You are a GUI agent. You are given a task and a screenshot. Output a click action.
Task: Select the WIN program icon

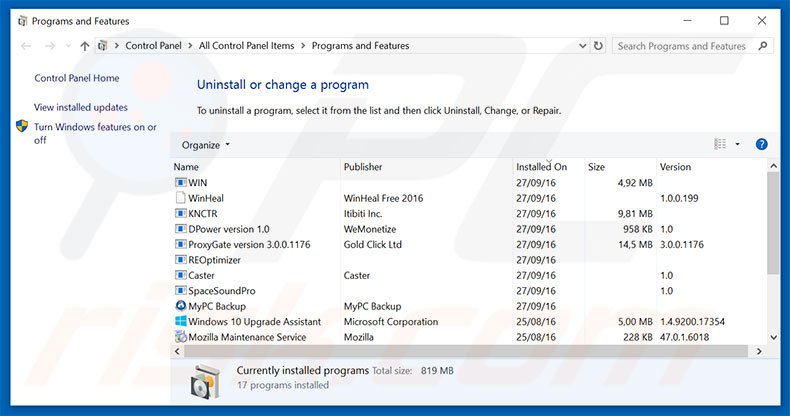[x=180, y=182]
